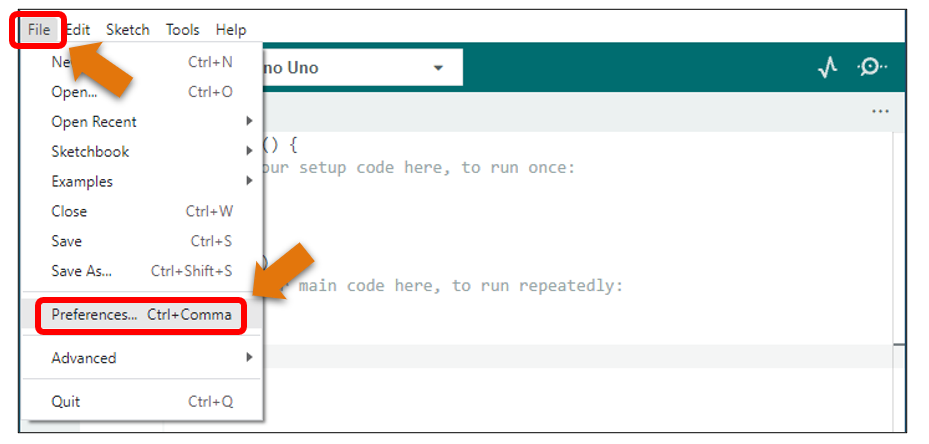Viewport: 929px width, 444px height.
Task: Open the Serial Plotter icon
Action: tap(827, 68)
